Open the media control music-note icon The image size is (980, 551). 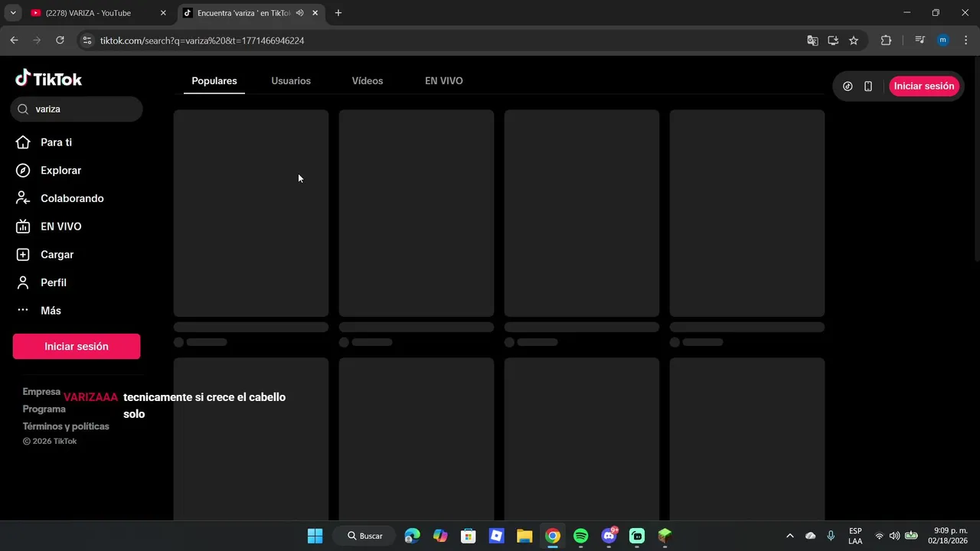[x=920, y=41]
